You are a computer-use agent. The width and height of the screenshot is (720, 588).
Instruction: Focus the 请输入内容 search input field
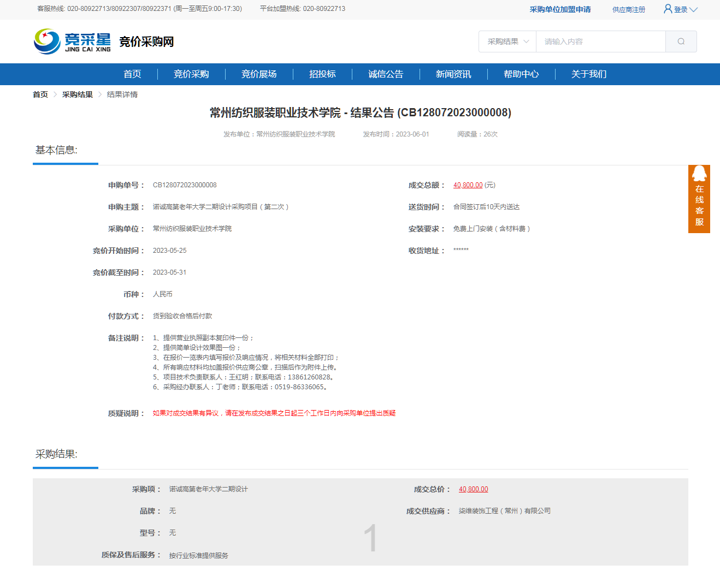click(x=600, y=41)
